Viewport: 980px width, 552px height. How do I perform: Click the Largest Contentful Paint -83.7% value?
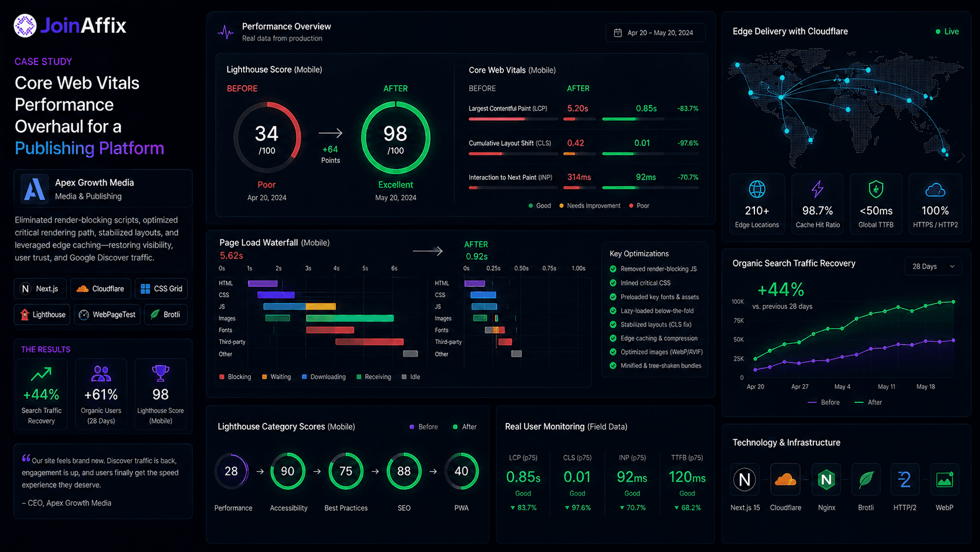688,109
